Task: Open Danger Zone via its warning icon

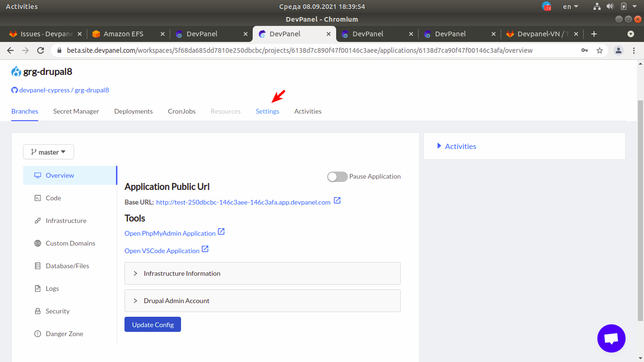Action: coord(38,333)
